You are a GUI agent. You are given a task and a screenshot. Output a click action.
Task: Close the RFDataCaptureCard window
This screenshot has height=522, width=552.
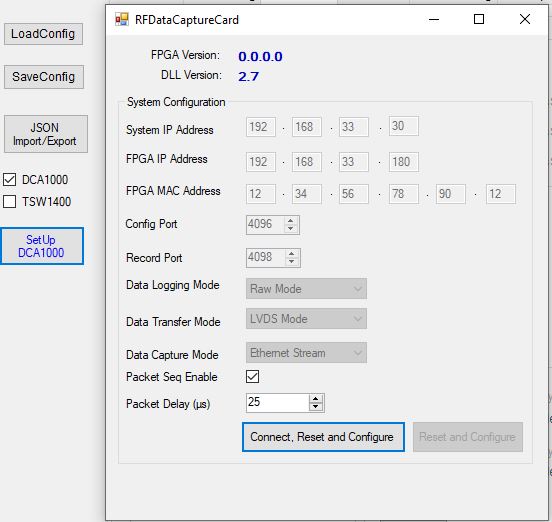coord(525,19)
